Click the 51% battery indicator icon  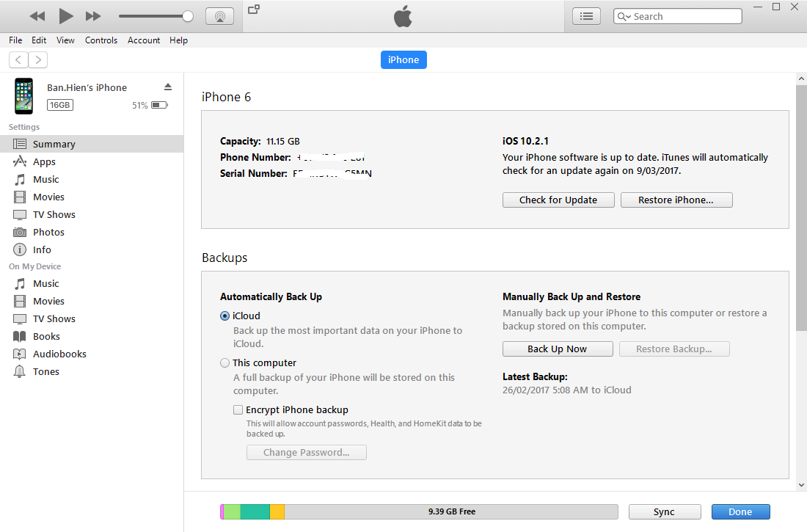pos(159,105)
